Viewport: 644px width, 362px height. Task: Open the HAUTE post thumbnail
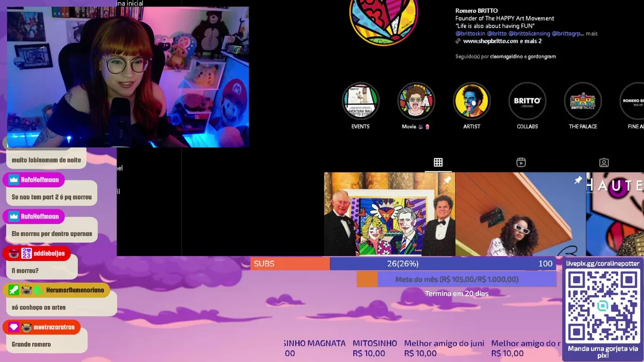(615, 214)
